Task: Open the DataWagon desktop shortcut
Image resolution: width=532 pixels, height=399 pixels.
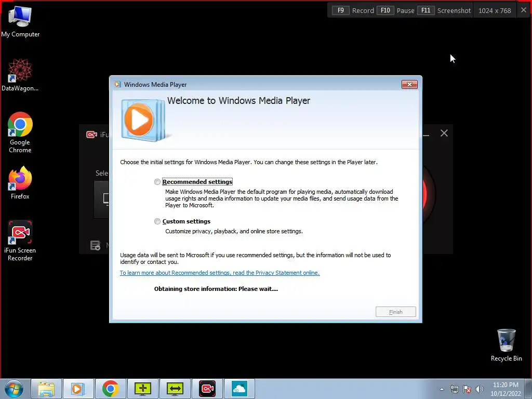Action: (20, 75)
